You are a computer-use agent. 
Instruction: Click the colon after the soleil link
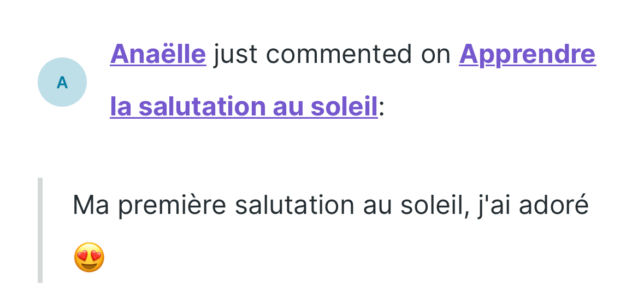(382, 107)
